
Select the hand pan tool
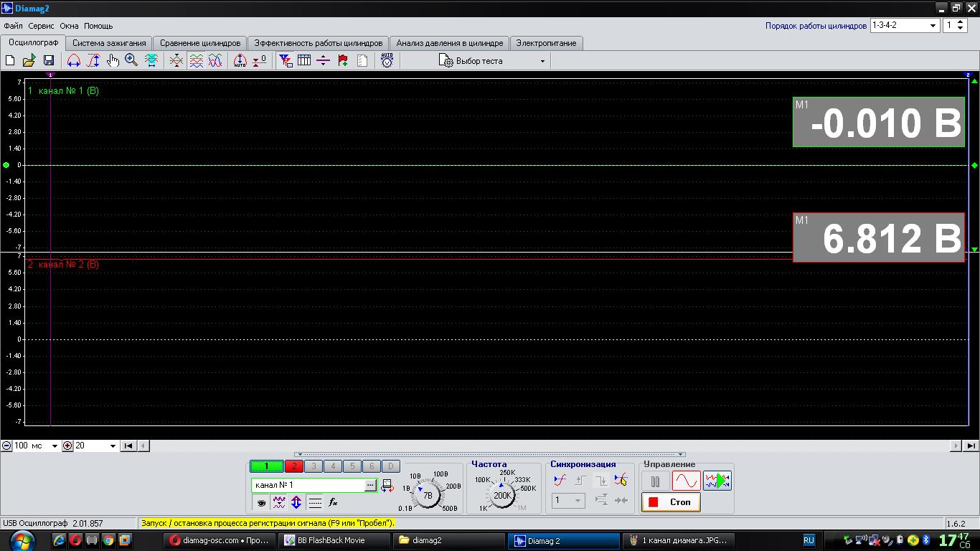tap(113, 61)
